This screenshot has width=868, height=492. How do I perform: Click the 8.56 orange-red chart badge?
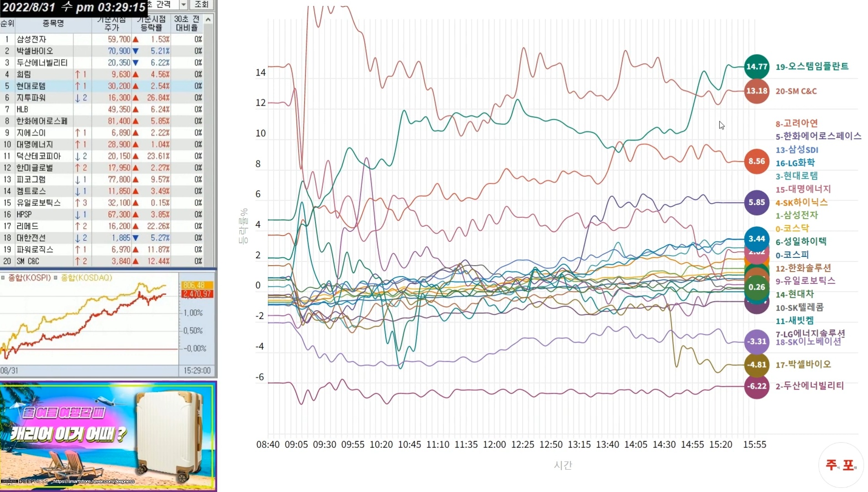pyautogui.click(x=756, y=161)
